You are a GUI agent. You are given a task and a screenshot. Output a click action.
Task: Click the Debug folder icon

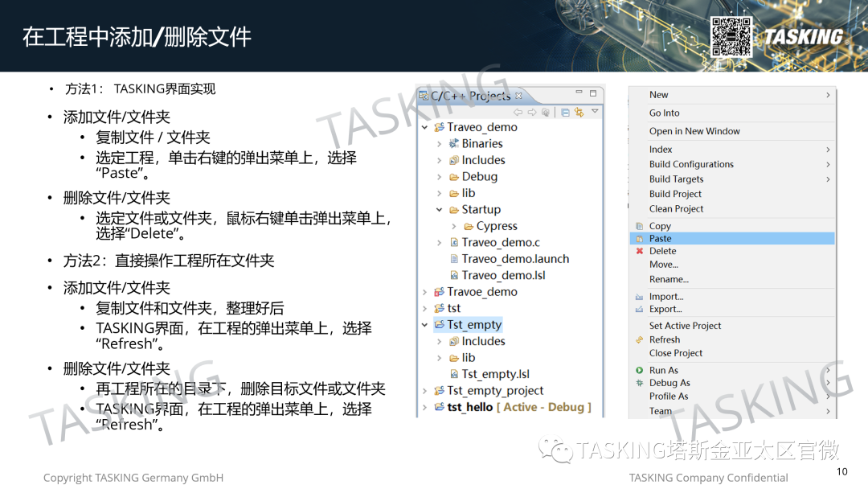454,177
